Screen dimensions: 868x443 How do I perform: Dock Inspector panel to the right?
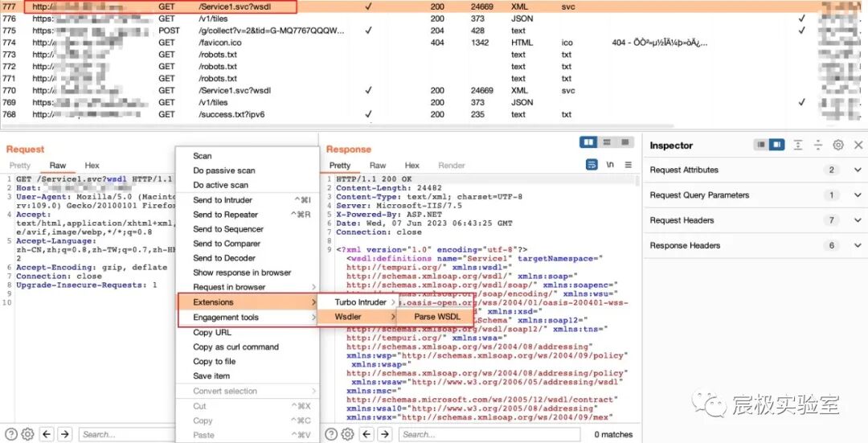777,145
